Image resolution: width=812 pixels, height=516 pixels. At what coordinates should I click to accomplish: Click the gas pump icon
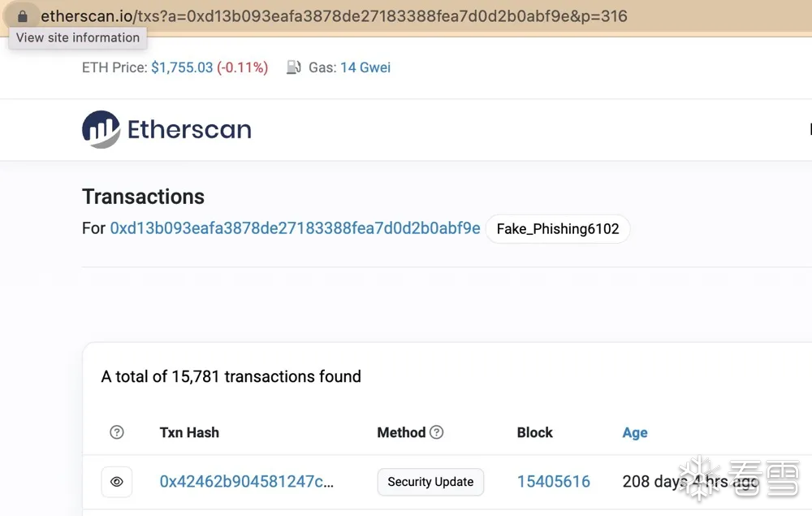pyautogui.click(x=294, y=67)
